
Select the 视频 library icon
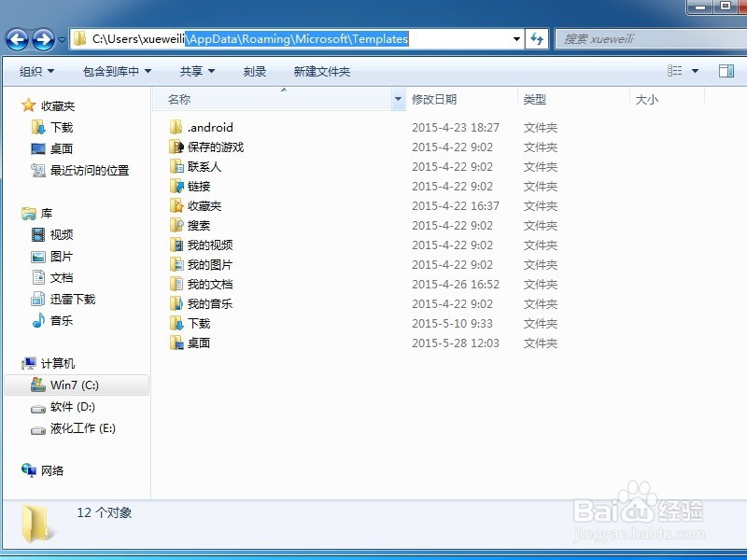pos(60,234)
